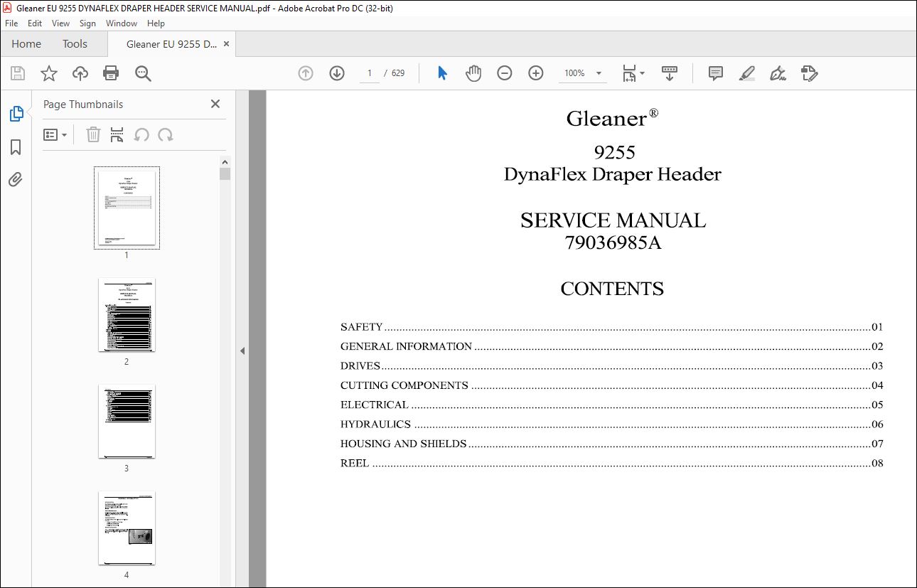Open the find text magnifier tool
Image resolution: width=917 pixels, height=588 pixels.
pos(143,73)
